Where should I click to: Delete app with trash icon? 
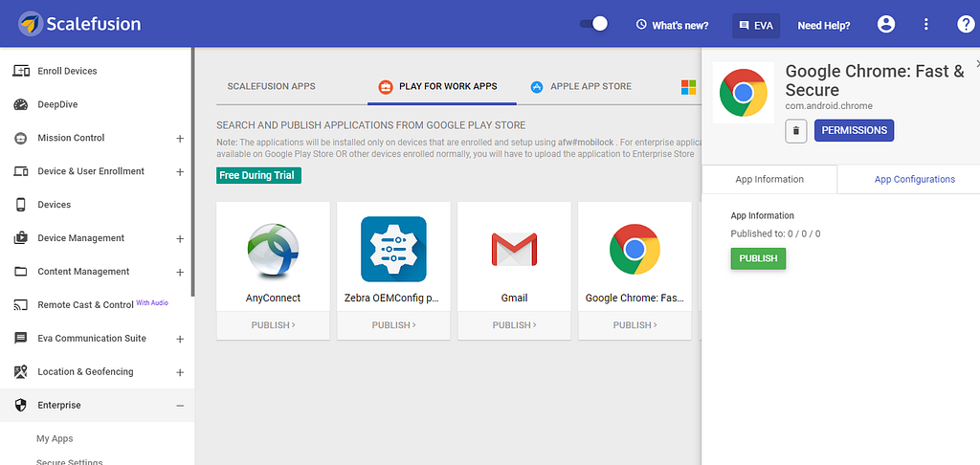pos(795,131)
